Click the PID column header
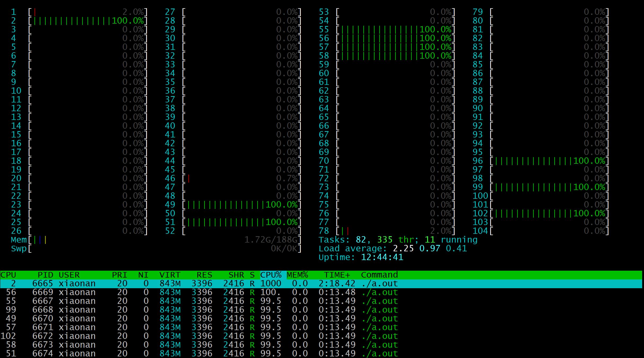 pyautogui.click(x=45, y=275)
